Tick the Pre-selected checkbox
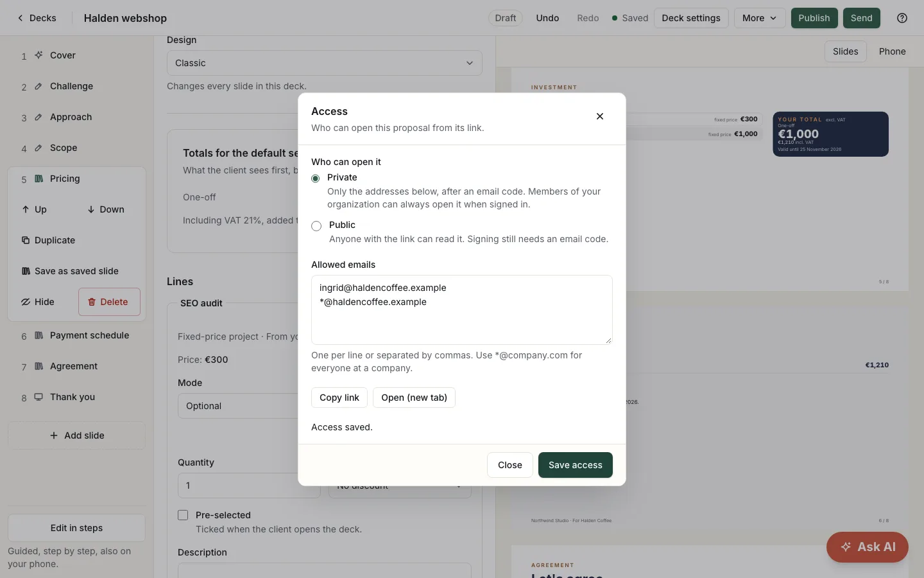 183,515
